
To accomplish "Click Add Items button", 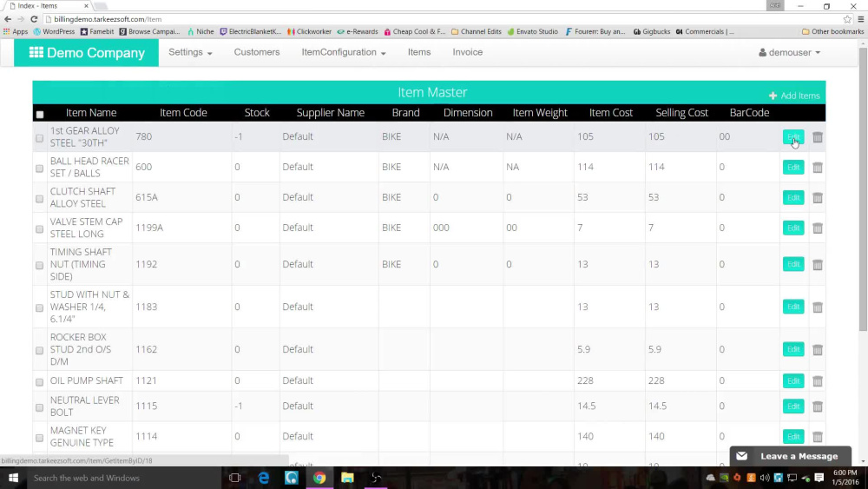I will [x=794, y=96].
